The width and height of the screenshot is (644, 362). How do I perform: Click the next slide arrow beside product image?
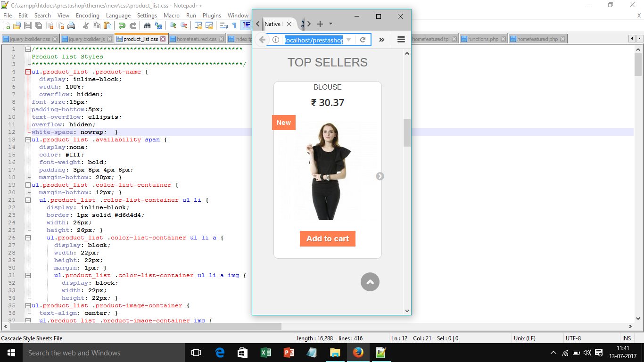[x=380, y=176]
